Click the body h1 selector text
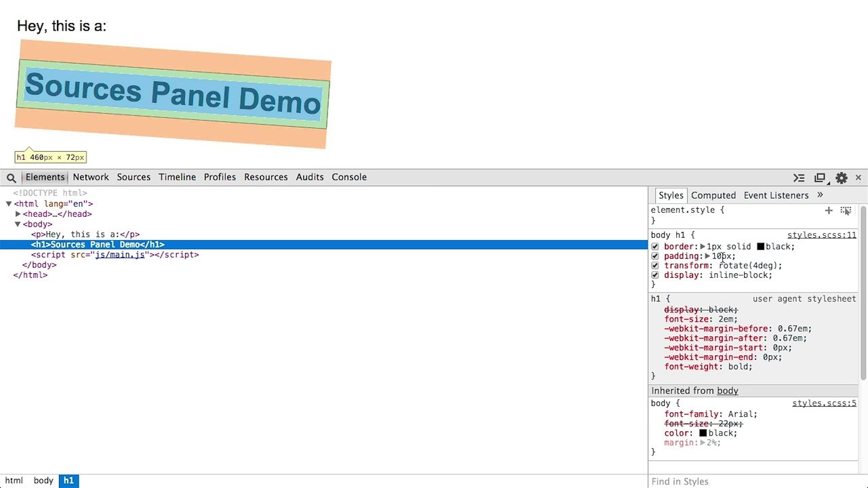The image size is (868, 488). (667, 235)
